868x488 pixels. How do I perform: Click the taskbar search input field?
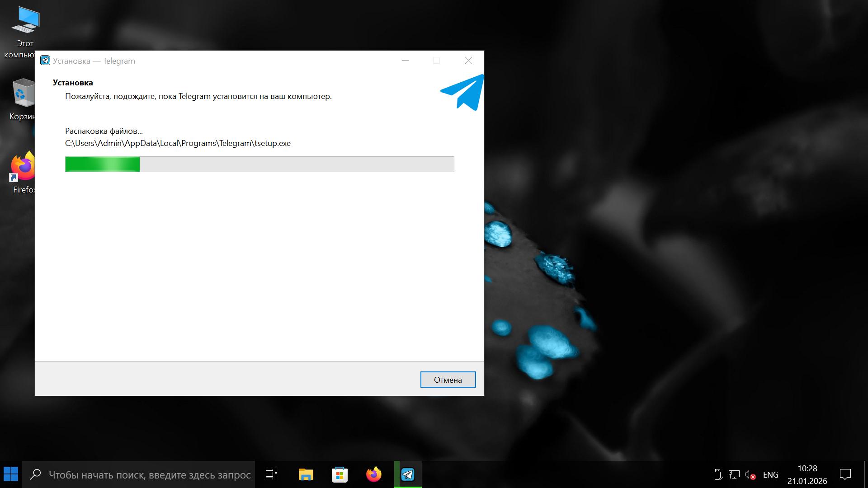149,475
